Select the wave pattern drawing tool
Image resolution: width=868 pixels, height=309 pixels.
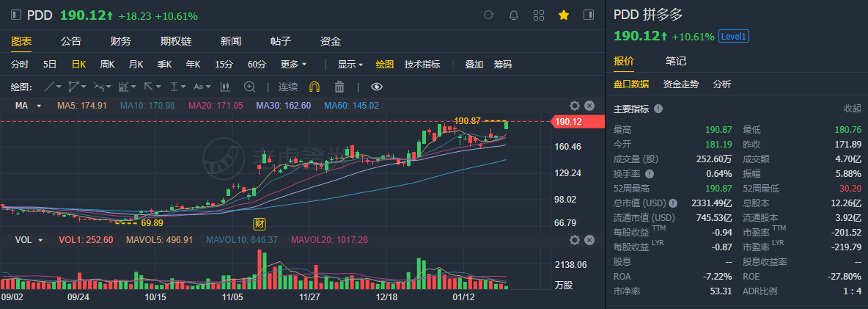pyautogui.click(x=98, y=87)
